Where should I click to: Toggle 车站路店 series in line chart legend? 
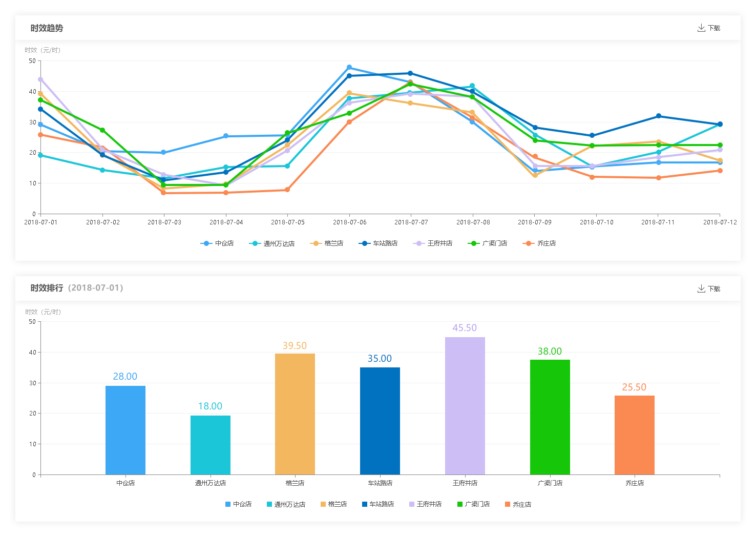(379, 243)
